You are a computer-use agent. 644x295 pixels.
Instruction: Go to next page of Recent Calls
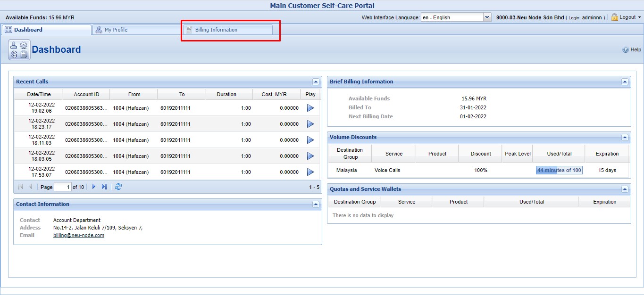[x=93, y=187]
